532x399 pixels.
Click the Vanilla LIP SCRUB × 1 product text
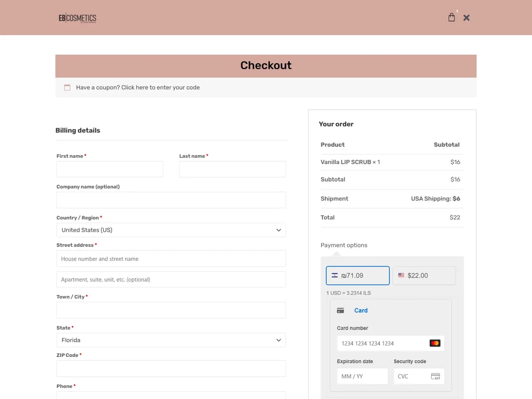(x=350, y=162)
